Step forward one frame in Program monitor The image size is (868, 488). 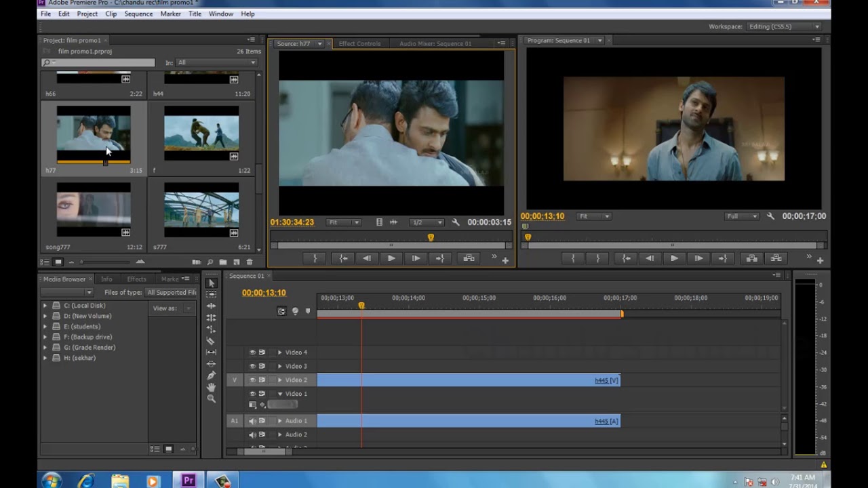pos(698,258)
